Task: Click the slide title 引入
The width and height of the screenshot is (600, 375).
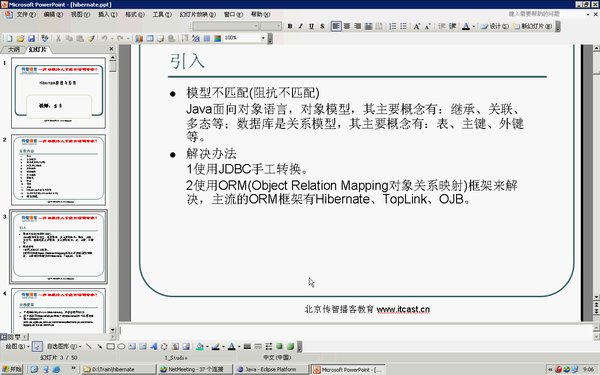Action: click(x=188, y=62)
